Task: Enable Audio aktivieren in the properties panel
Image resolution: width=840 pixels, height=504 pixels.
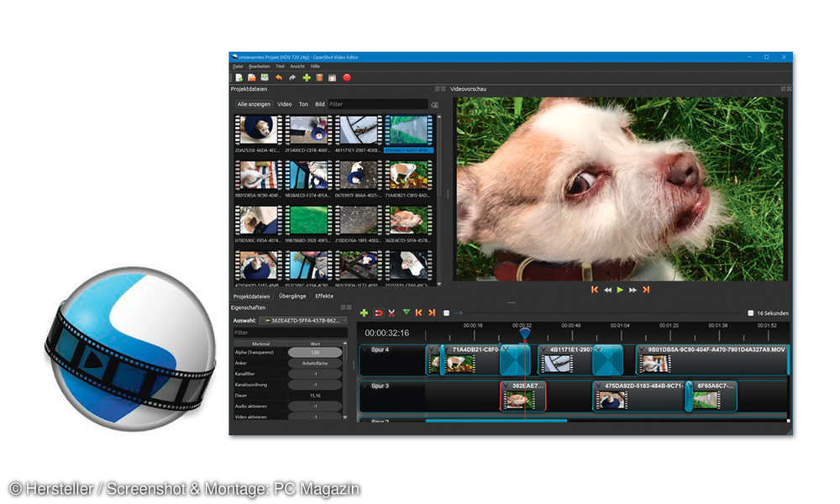Action: [x=315, y=406]
